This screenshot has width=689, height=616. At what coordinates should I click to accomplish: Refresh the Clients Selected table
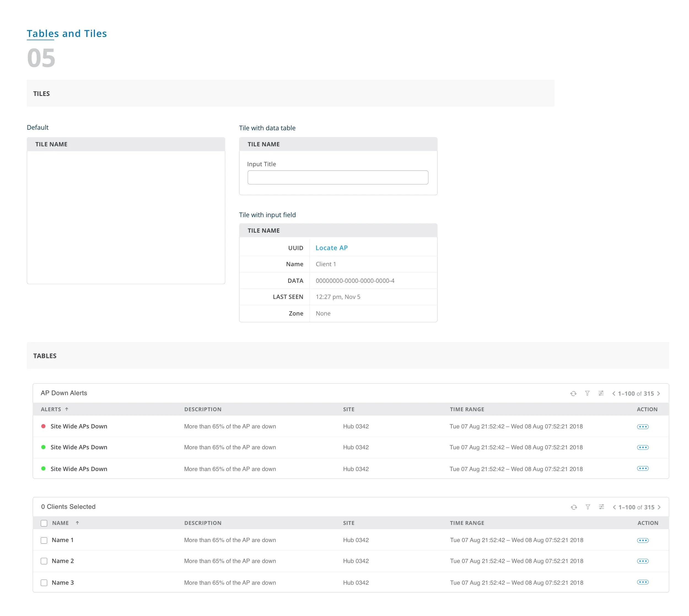[x=574, y=507]
